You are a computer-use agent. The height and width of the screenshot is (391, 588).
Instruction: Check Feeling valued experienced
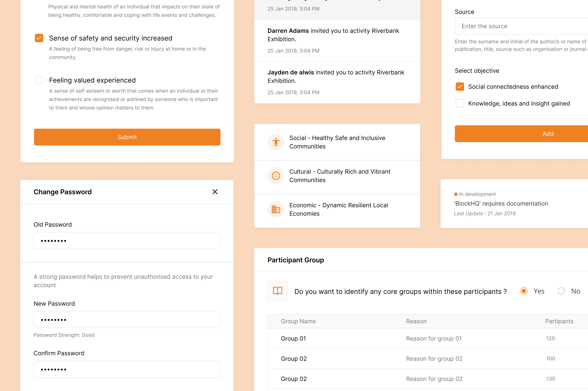[39, 80]
